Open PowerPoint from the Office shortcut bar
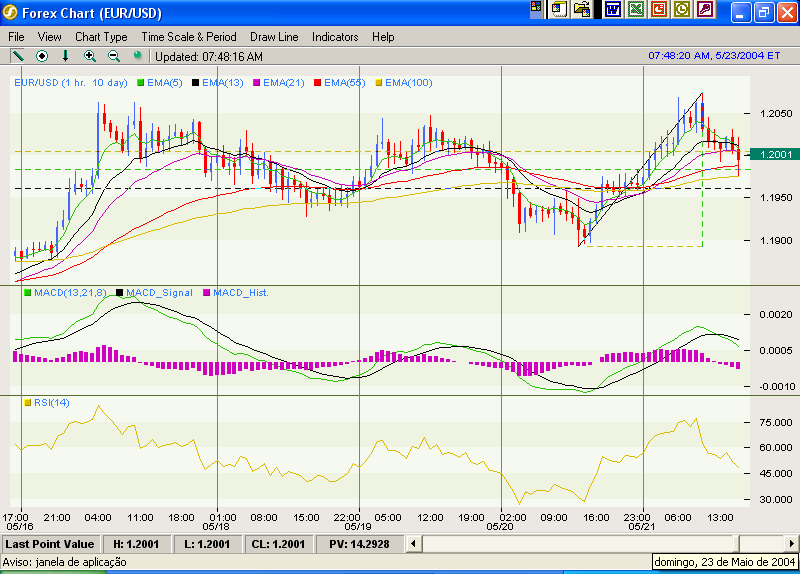Screen dimensions: 800x574 (x=659, y=10)
